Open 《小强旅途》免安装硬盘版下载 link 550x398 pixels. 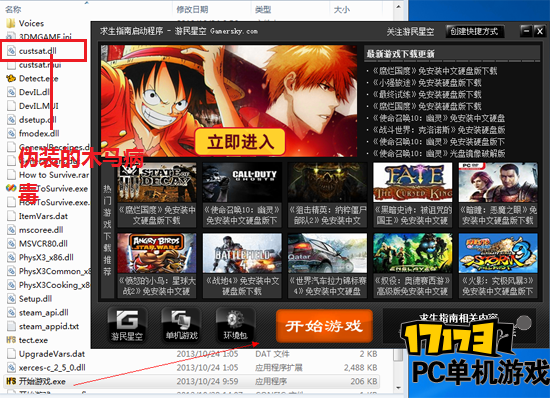coord(427,83)
